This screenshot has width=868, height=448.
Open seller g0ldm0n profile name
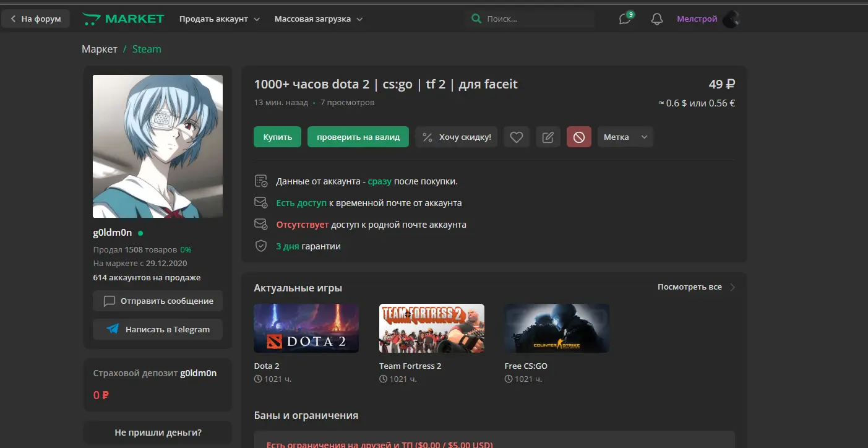(x=113, y=233)
